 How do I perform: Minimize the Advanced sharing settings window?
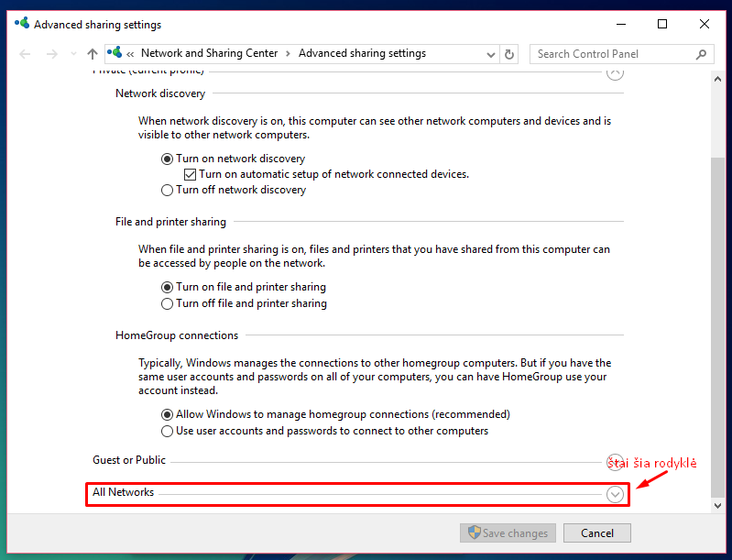[621, 24]
